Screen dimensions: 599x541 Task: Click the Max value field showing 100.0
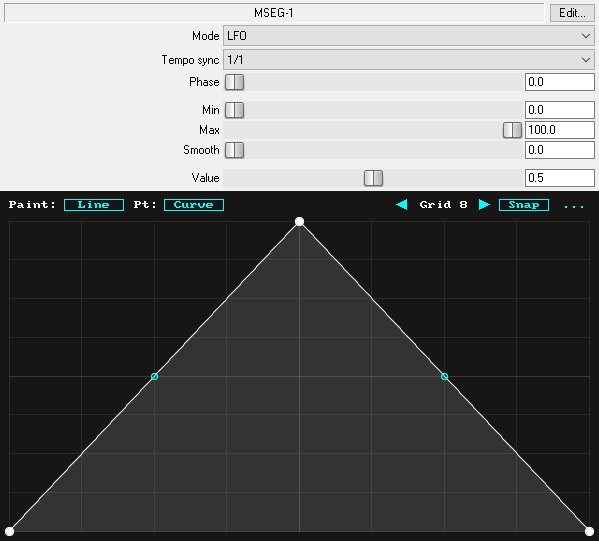tap(560, 130)
